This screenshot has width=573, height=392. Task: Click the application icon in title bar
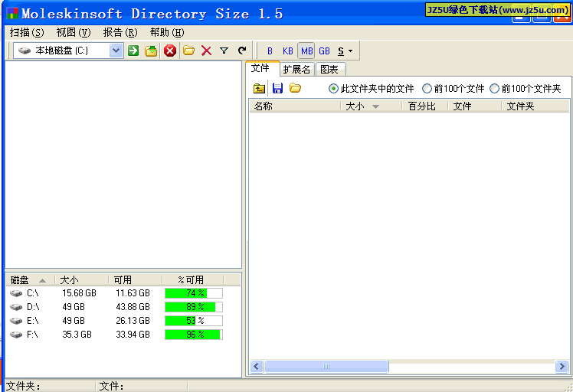point(12,14)
